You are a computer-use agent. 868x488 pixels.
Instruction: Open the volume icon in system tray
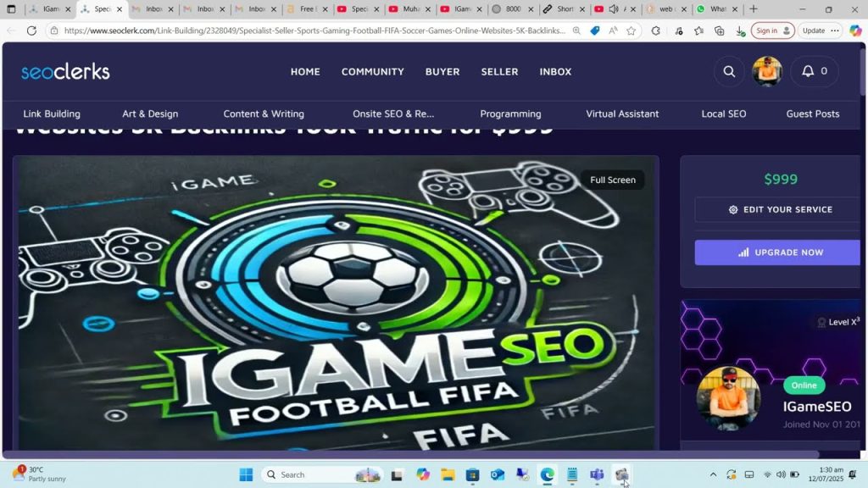tap(781, 474)
